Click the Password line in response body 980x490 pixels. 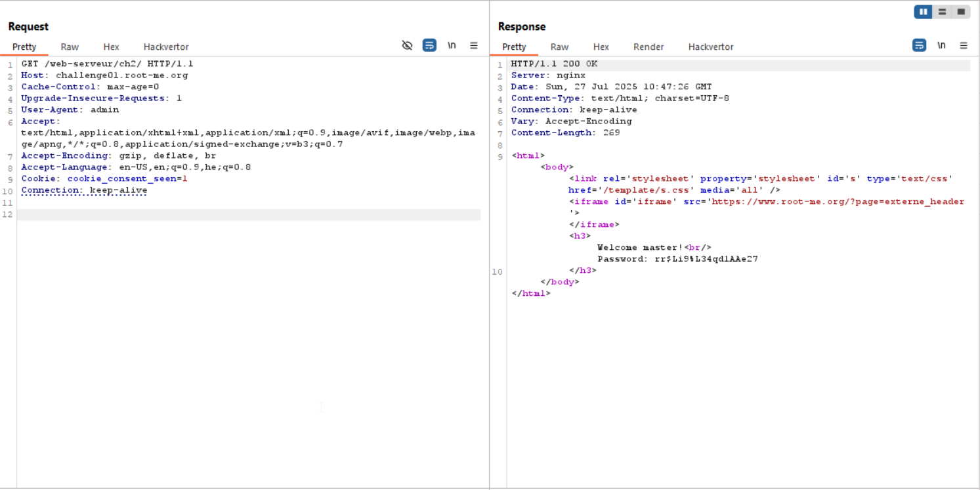(677, 259)
